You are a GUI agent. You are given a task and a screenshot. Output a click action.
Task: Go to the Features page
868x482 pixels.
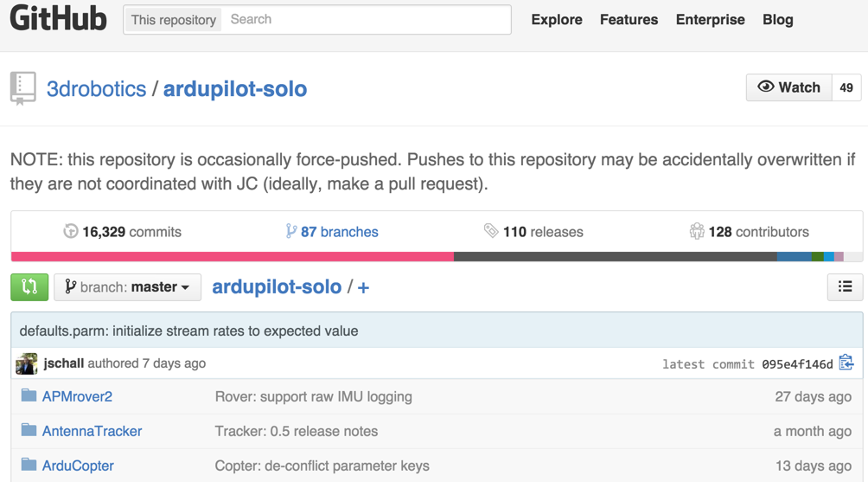[x=629, y=20]
